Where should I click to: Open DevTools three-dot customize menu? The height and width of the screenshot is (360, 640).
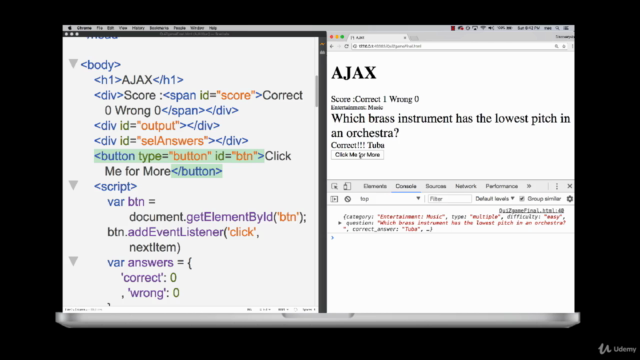click(x=557, y=186)
